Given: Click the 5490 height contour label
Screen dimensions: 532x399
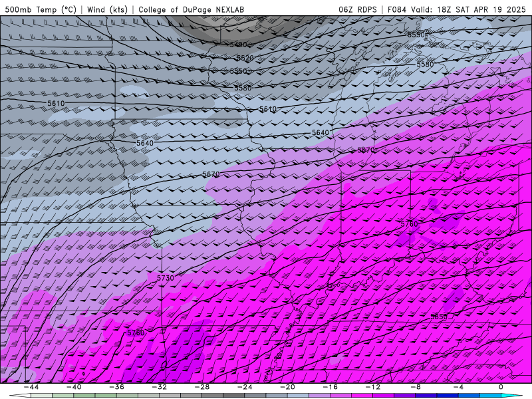Looking at the screenshot, I should [x=238, y=45].
